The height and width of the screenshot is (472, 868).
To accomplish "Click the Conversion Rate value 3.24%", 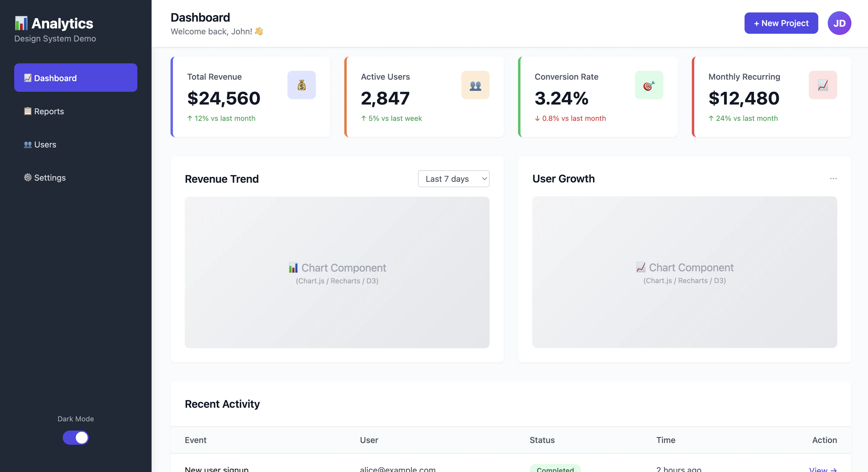I will [x=561, y=98].
